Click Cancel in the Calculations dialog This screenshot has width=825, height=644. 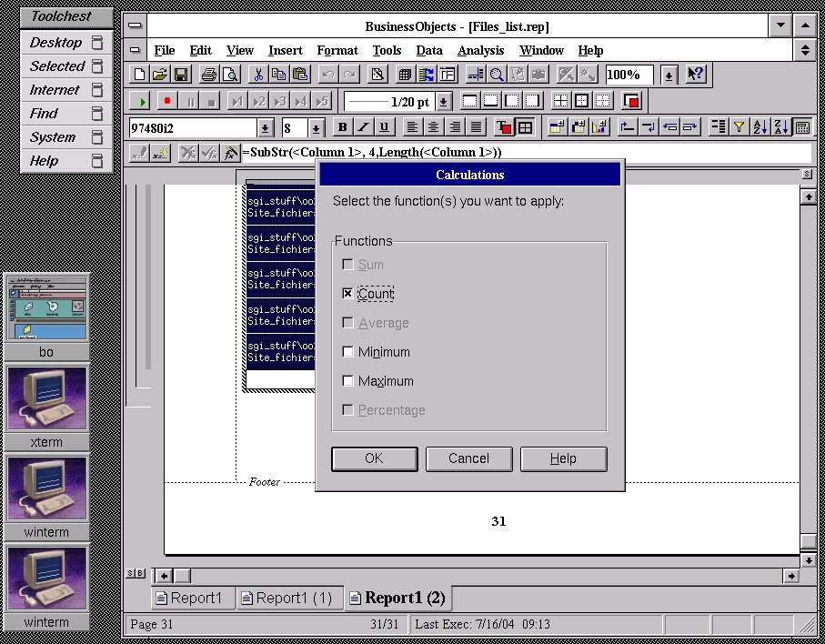(x=468, y=458)
